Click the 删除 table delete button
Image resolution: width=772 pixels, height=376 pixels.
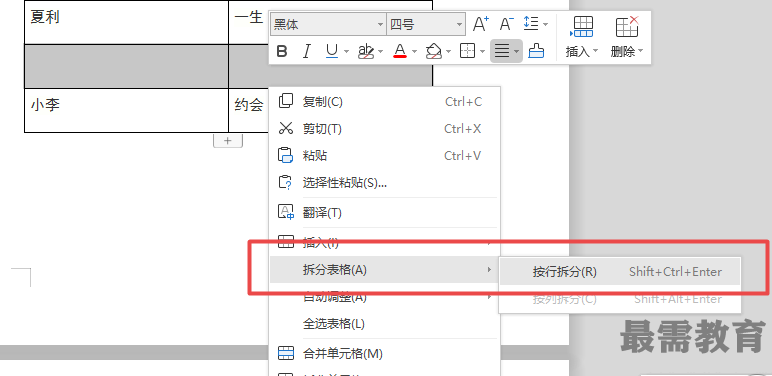(x=627, y=37)
